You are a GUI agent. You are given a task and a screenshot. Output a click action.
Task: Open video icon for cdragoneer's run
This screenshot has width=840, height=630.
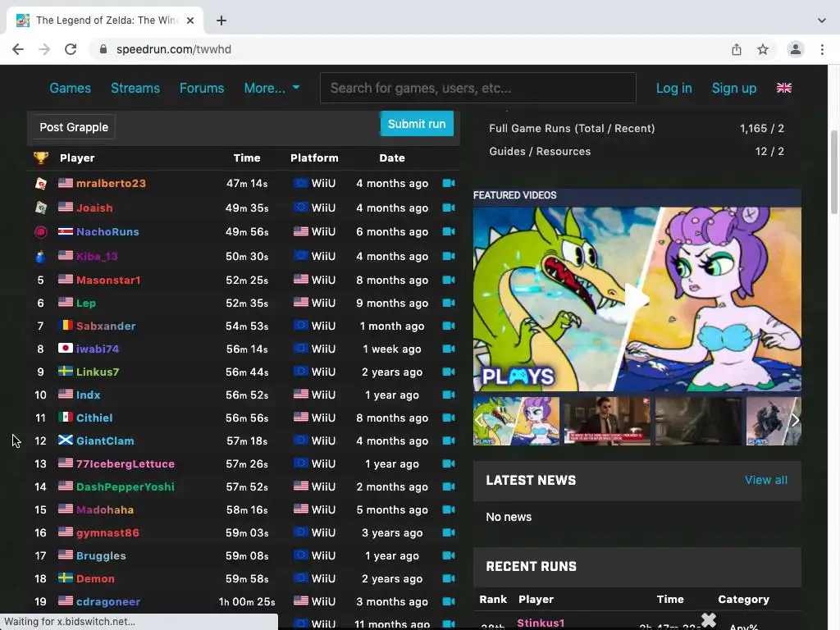click(449, 601)
